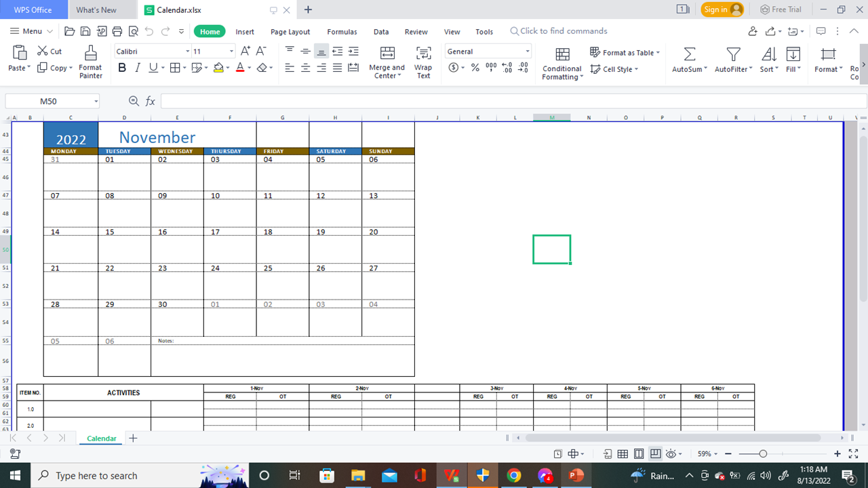Click the formula bar input field
868x488 pixels.
[x=513, y=101]
